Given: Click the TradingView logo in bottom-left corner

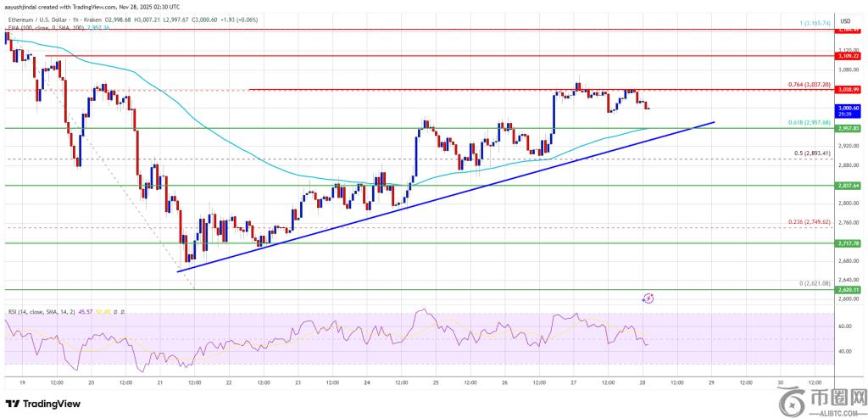Looking at the screenshot, I should pyautogui.click(x=42, y=403).
